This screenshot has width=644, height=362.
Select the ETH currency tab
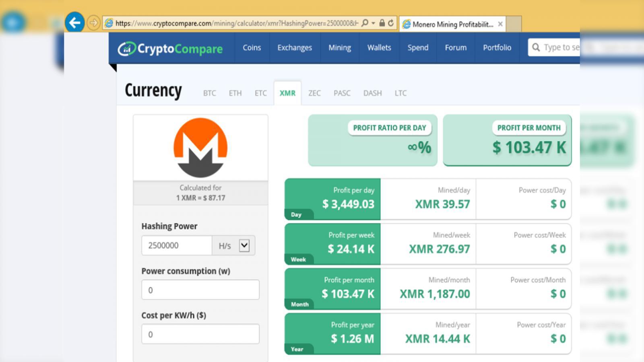[235, 93]
